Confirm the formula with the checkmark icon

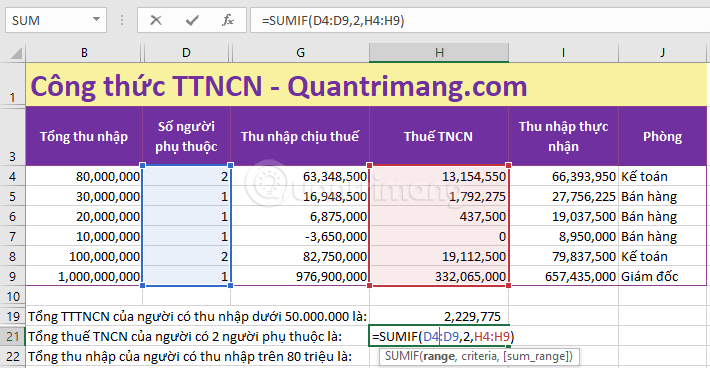click(192, 20)
